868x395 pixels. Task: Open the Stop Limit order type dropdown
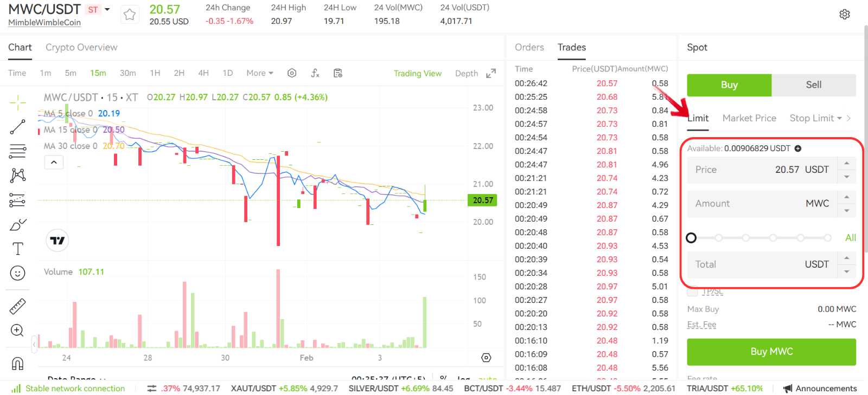tap(816, 118)
